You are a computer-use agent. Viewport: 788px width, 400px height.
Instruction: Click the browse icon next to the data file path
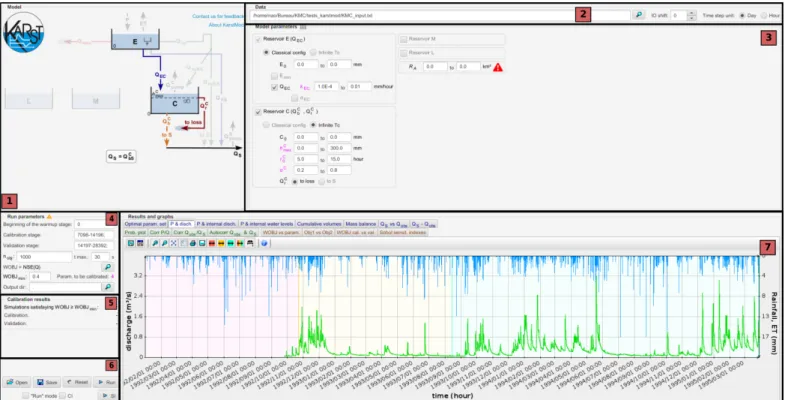pos(638,15)
